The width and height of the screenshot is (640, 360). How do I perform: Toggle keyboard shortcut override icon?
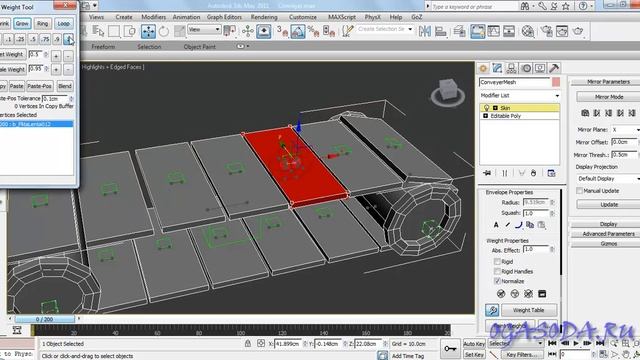click(264, 31)
